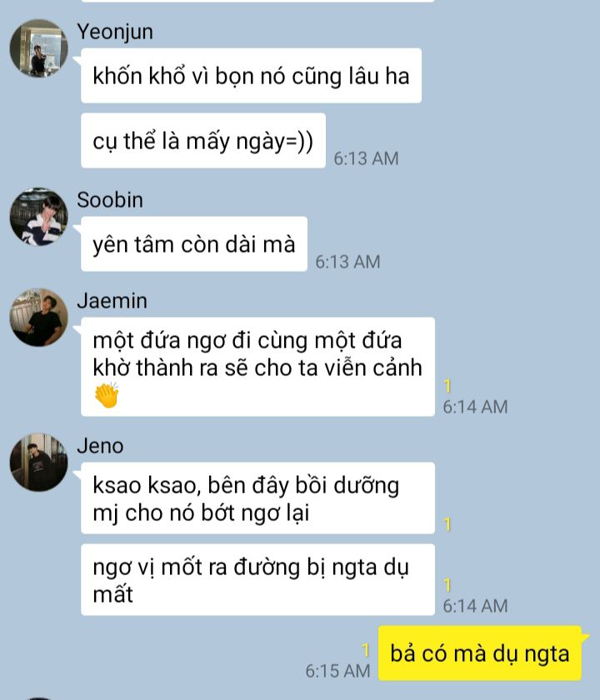Tap the Soobin name label

(x=110, y=200)
